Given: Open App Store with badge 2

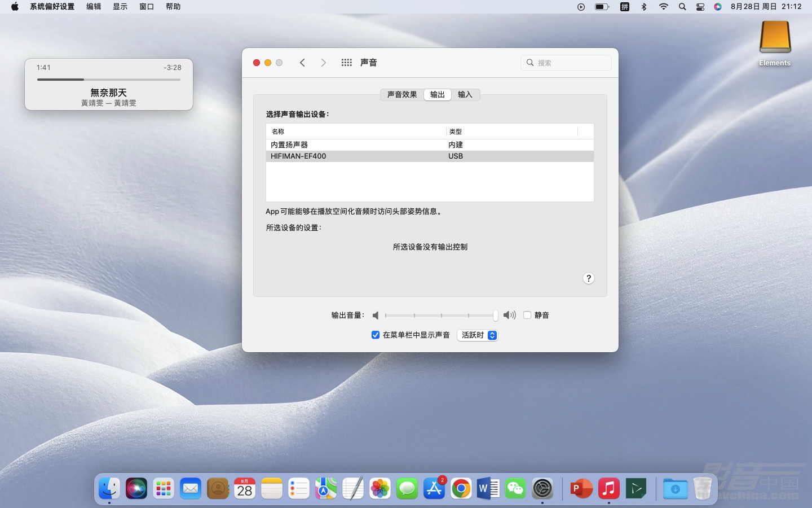Looking at the screenshot, I should tap(434, 488).
